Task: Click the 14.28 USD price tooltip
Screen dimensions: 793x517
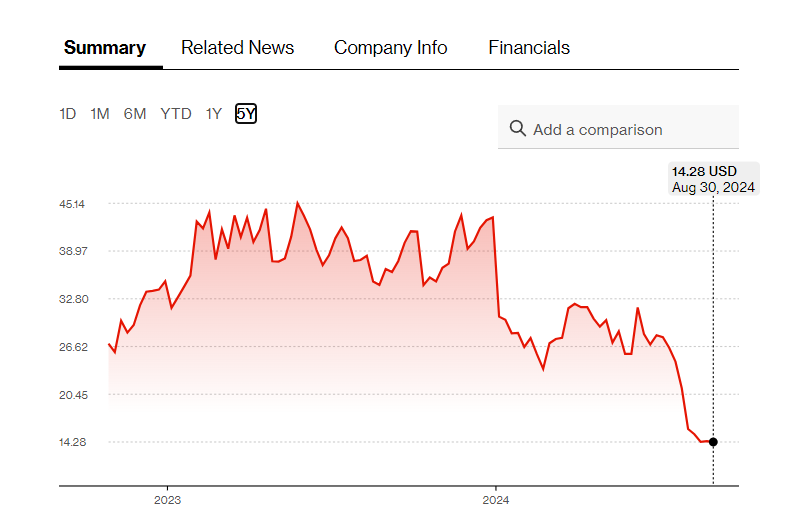Action: [x=713, y=179]
